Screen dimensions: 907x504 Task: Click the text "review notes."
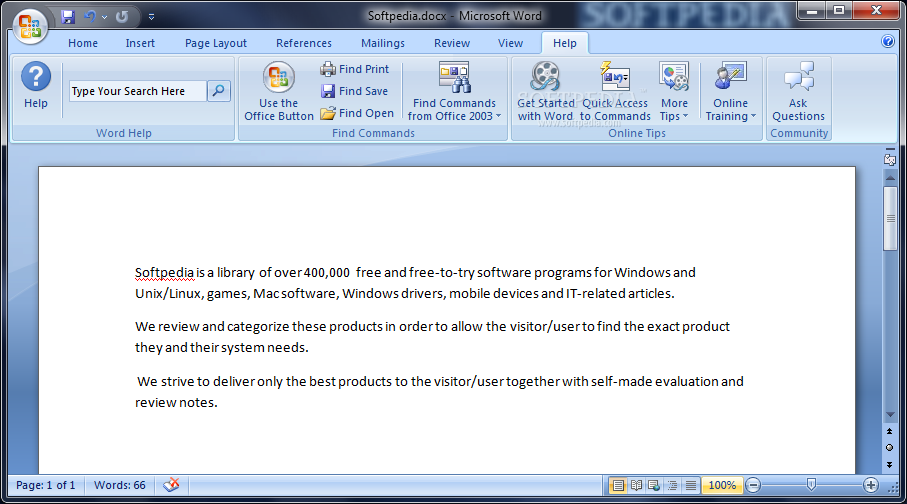(x=176, y=402)
